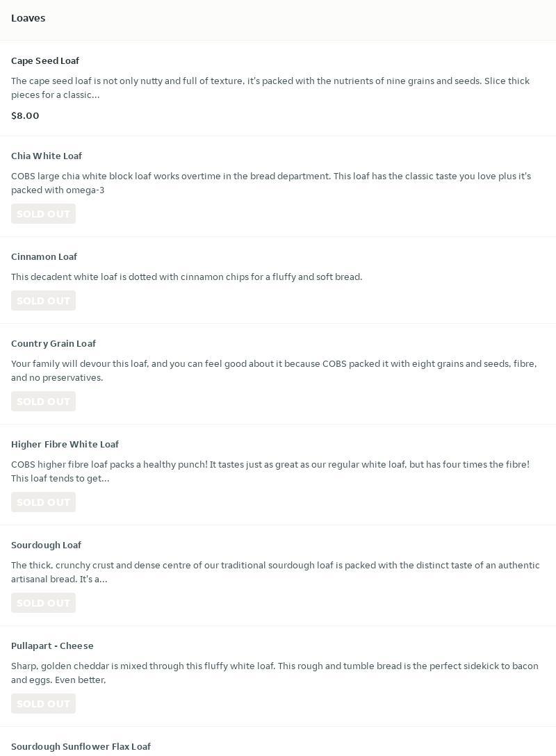This screenshot has height=756, width=556.
Task: Open the Sourdough Loaf item
Action: [x=46, y=545]
